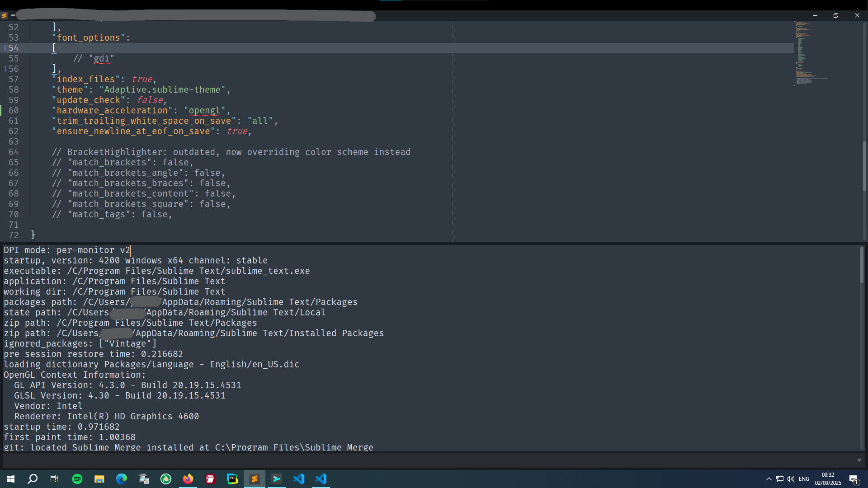
Task: Click "hardware_acceleration" setting key
Action: [x=112, y=111]
